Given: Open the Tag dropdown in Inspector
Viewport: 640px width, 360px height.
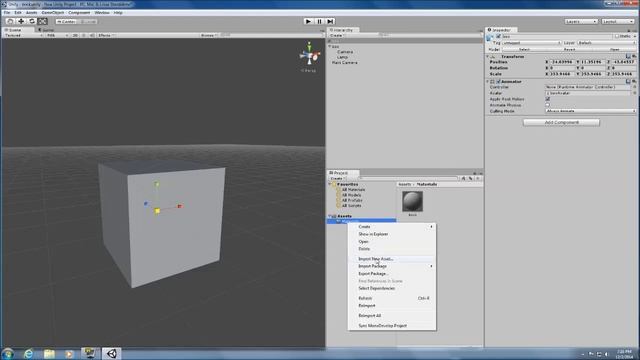Looking at the screenshot, I should tap(531, 43).
